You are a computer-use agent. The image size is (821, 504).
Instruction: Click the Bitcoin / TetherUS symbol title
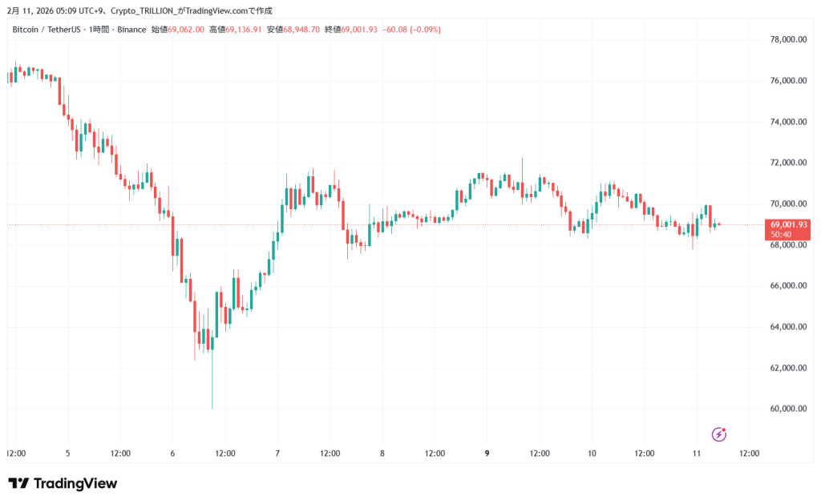(46, 30)
